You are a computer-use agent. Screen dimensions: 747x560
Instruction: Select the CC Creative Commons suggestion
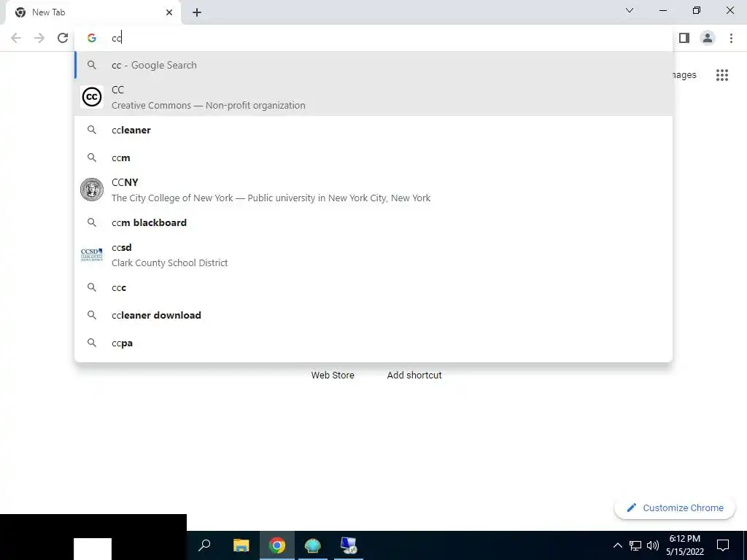(373, 97)
